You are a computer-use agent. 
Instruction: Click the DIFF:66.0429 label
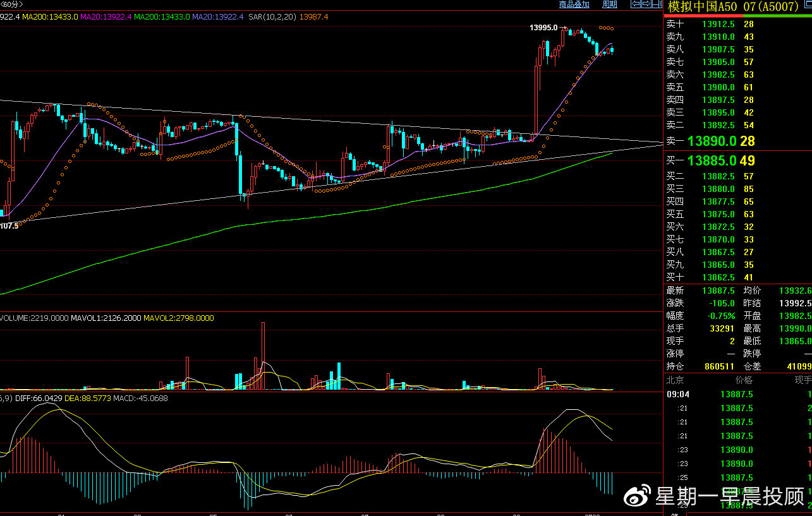[37, 398]
